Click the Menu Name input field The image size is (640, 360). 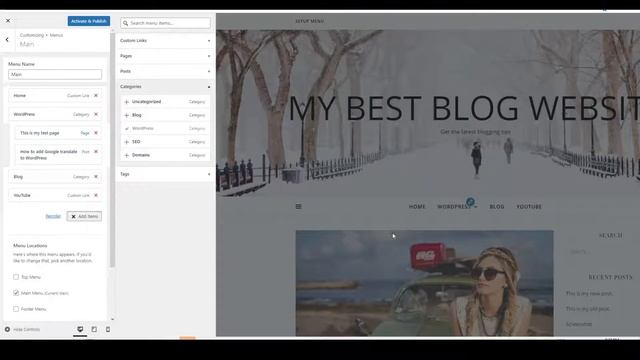pyautogui.click(x=55, y=74)
